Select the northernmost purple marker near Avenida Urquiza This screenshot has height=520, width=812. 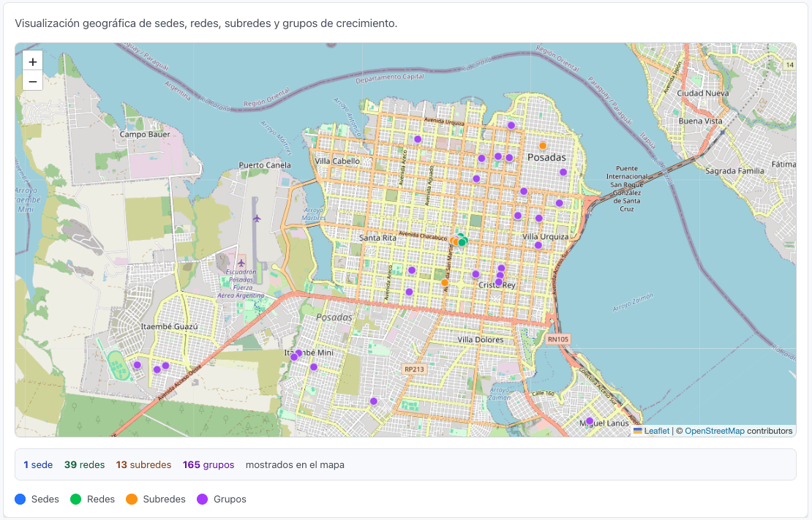(x=510, y=125)
